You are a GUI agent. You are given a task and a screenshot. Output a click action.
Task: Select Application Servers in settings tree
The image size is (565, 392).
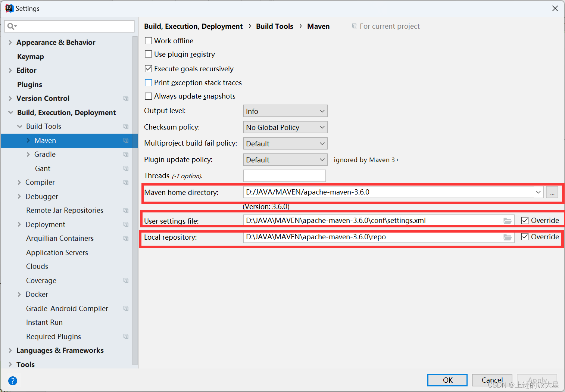point(57,252)
